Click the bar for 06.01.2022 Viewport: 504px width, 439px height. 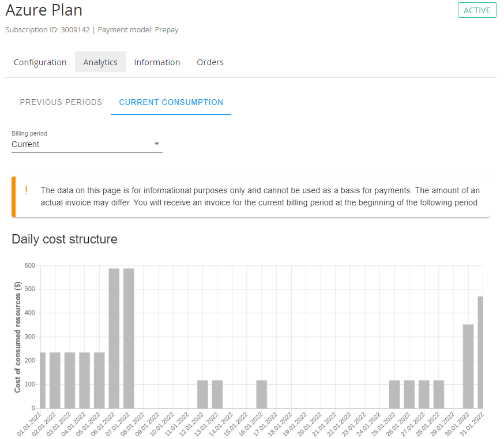[x=114, y=338]
